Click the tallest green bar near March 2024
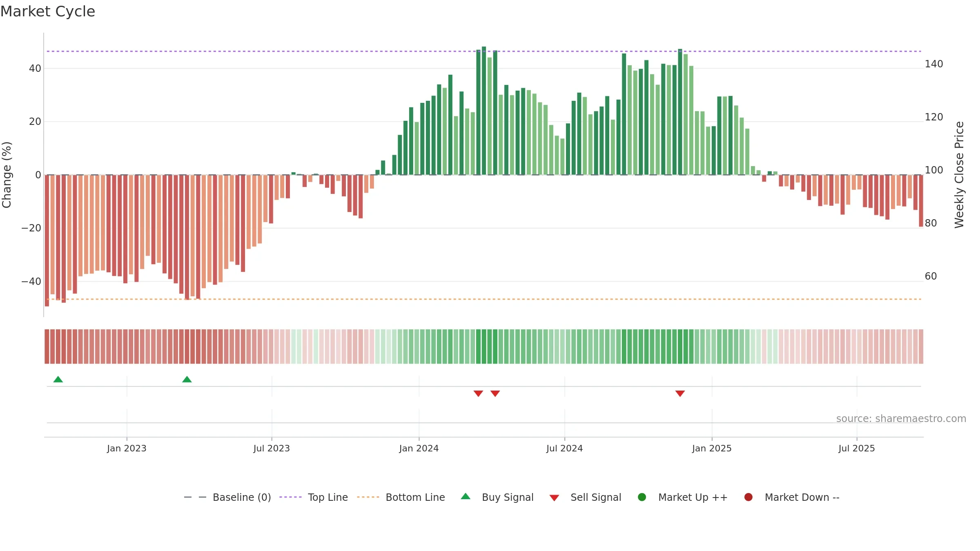The width and height of the screenshot is (980, 551). (x=484, y=111)
